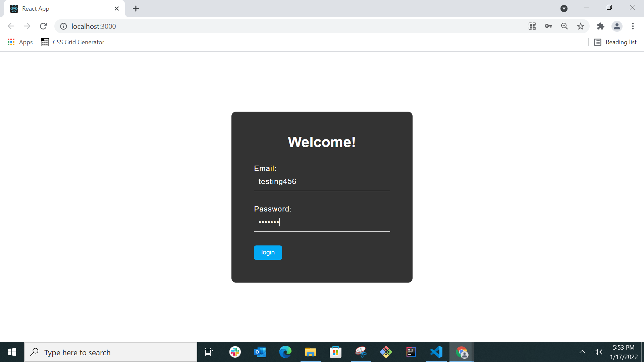
Task: Open the CSS Grid Generator bookmark
Action: pos(72,42)
